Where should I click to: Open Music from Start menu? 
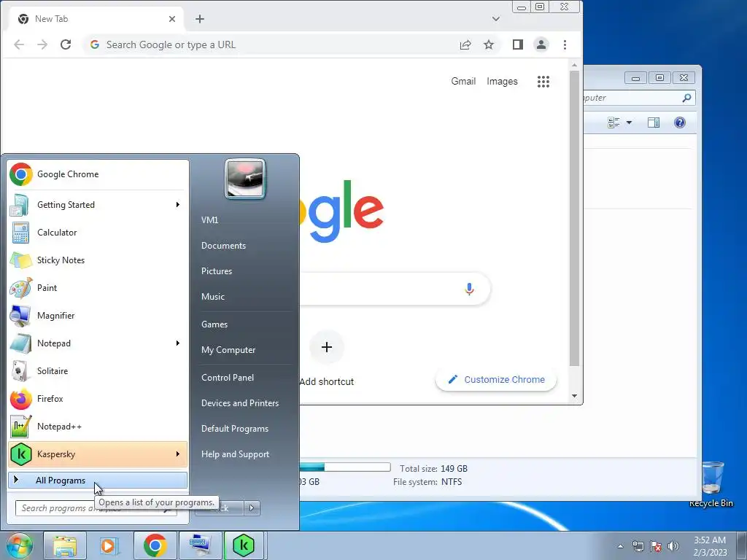tap(213, 297)
